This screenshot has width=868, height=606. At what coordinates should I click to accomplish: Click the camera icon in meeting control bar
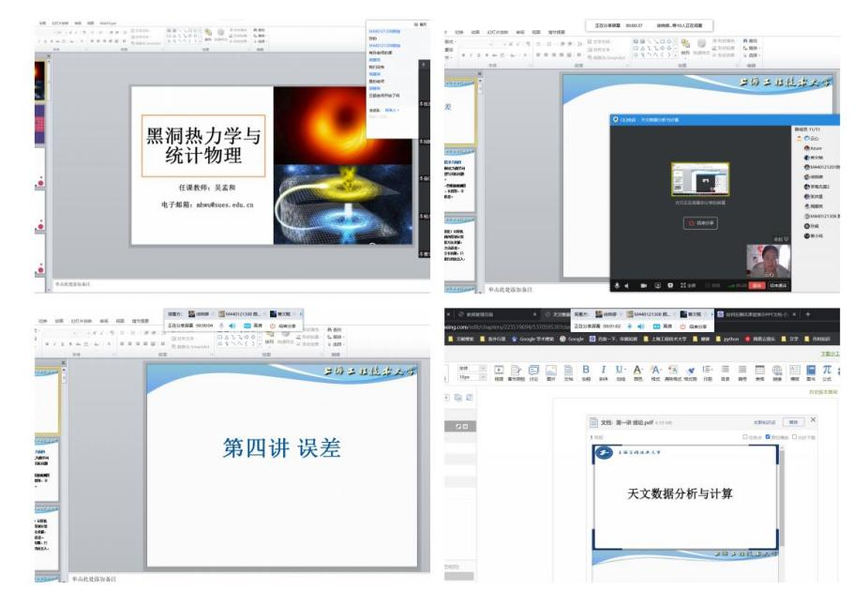(644, 285)
